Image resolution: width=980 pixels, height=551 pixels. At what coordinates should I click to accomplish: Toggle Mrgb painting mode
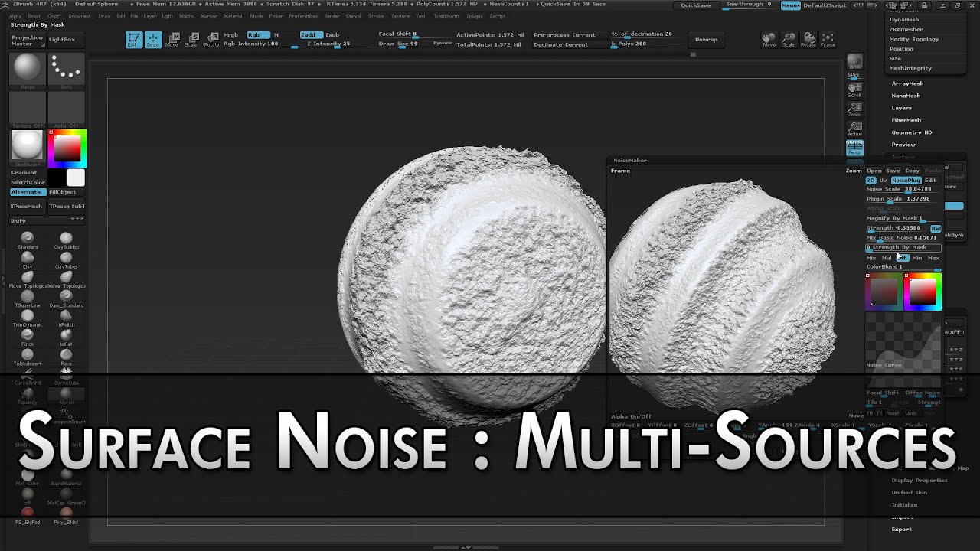pyautogui.click(x=230, y=35)
